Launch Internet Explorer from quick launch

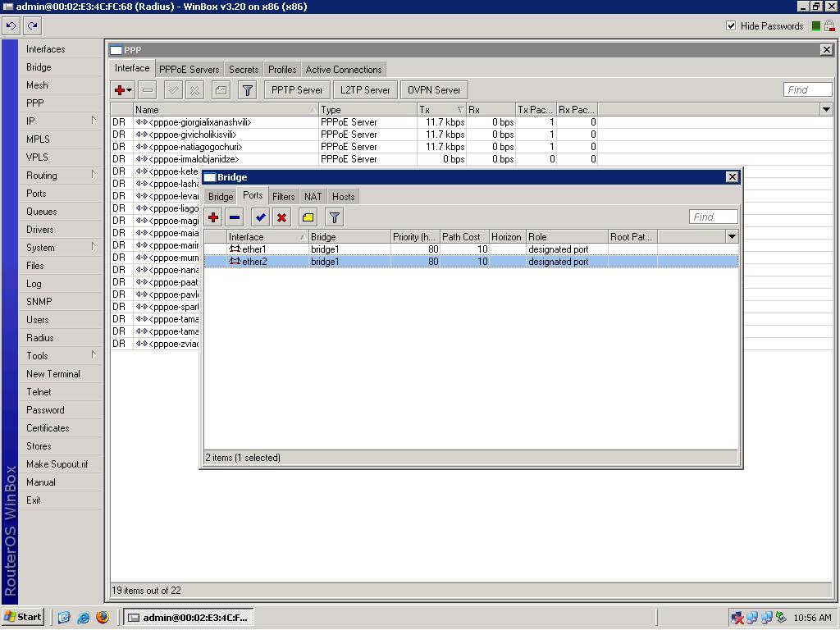[84, 618]
